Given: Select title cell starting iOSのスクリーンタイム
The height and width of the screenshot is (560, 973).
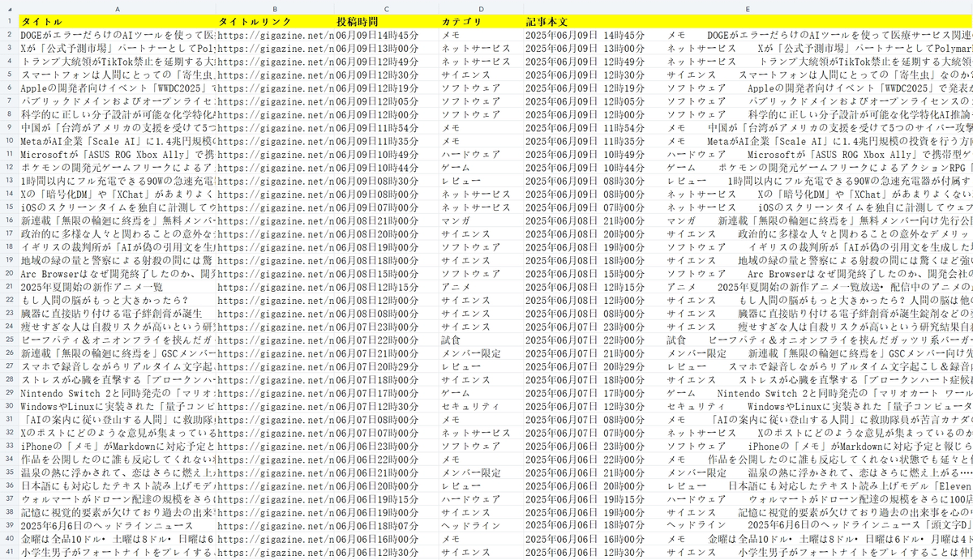Looking at the screenshot, I should (118, 207).
